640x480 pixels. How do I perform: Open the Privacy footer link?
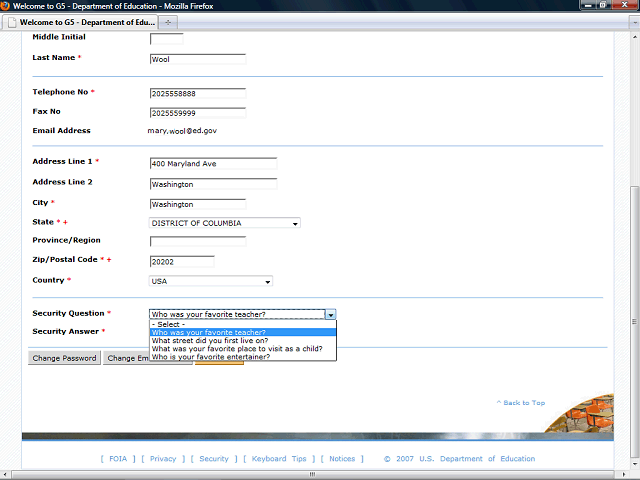(163, 459)
